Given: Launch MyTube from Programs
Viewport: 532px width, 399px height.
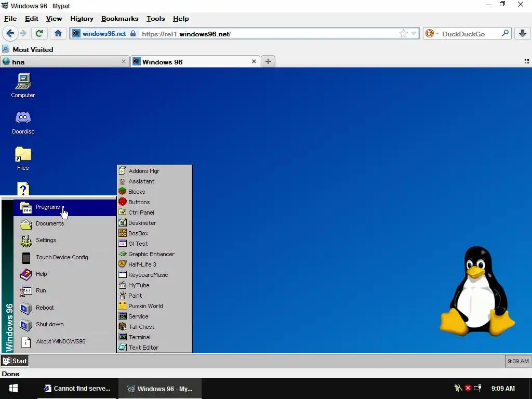Looking at the screenshot, I should (x=154, y=285).
